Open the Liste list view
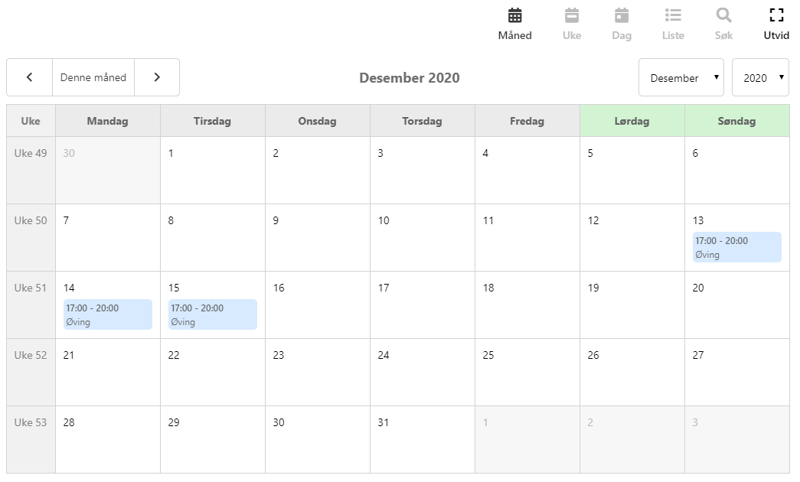Viewport: 800px width, 482px height. (673, 24)
